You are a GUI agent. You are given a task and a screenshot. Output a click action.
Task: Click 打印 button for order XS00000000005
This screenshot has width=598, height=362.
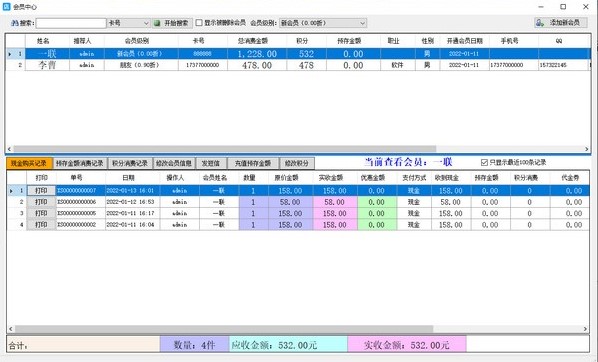click(41, 213)
